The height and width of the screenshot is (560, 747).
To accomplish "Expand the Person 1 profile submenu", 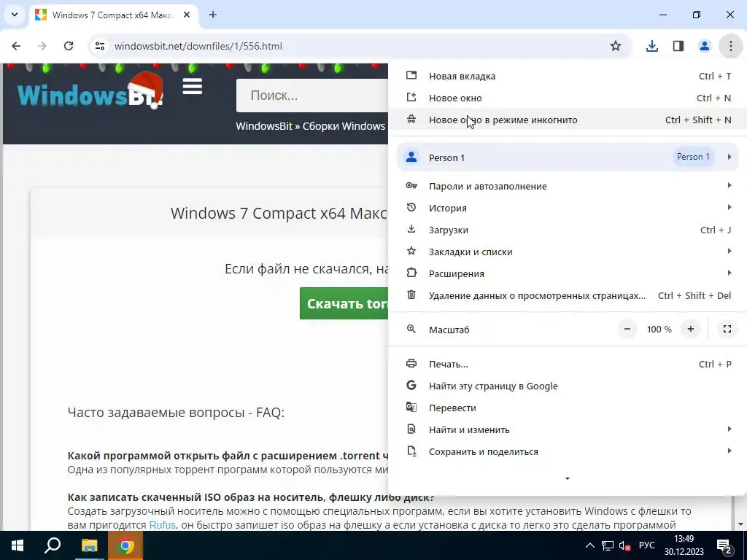I will coord(568,157).
